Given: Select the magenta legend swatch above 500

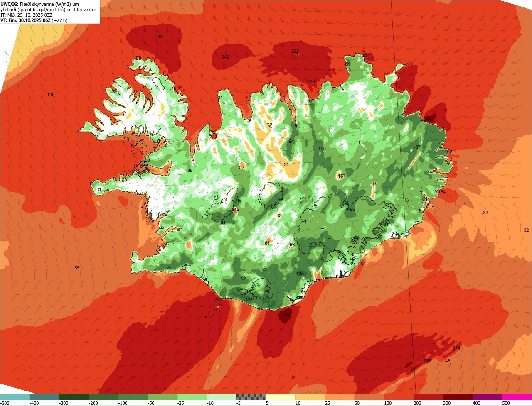Looking at the screenshot, I should pos(517,397).
